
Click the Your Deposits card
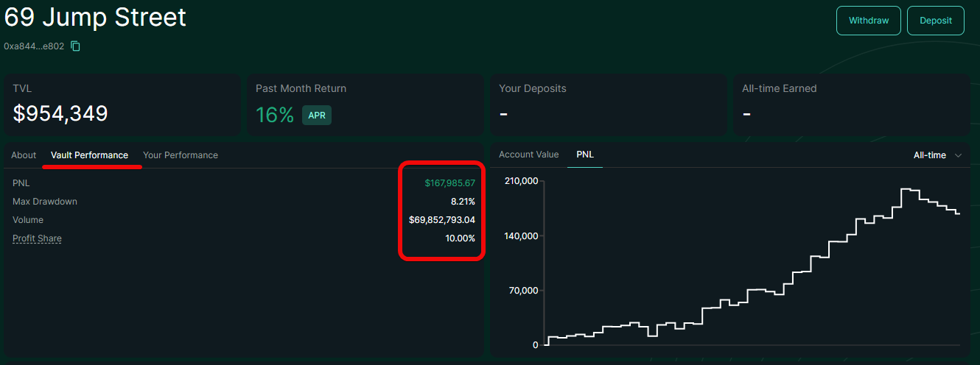pos(608,104)
